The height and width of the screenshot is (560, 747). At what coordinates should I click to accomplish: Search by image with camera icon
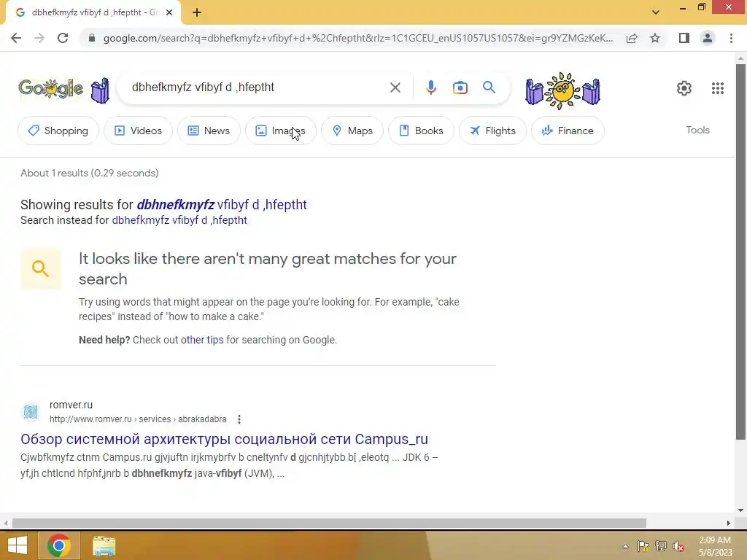[x=460, y=87]
